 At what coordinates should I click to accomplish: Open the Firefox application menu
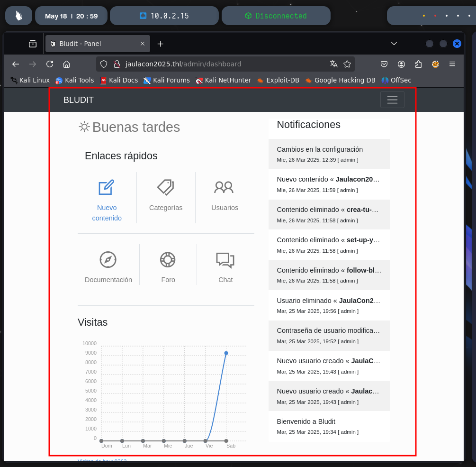(452, 64)
